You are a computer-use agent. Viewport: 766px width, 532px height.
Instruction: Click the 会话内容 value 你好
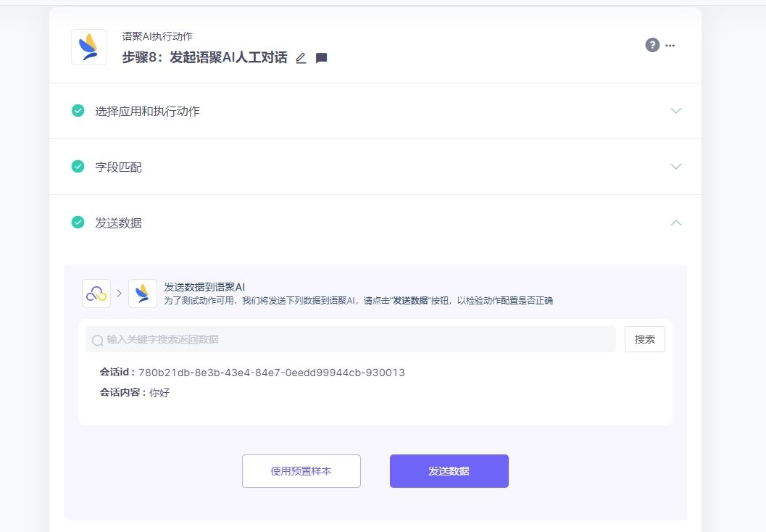(159, 393)
